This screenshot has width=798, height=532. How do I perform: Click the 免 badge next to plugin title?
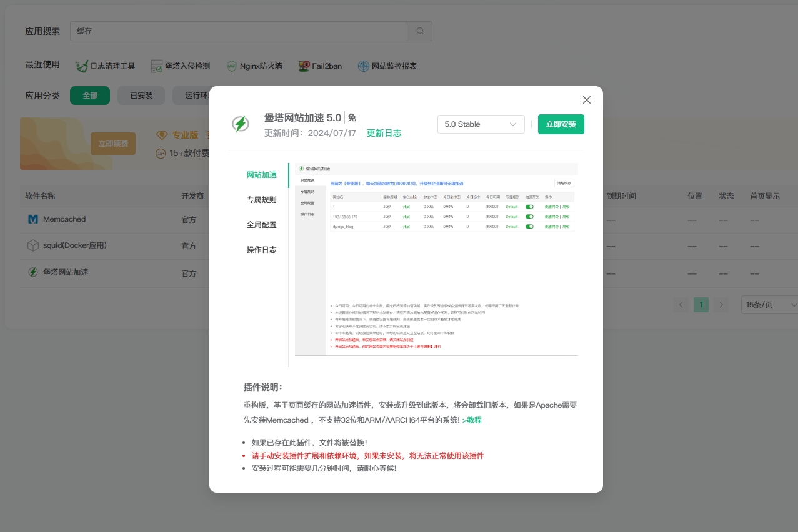pos(352,117)
